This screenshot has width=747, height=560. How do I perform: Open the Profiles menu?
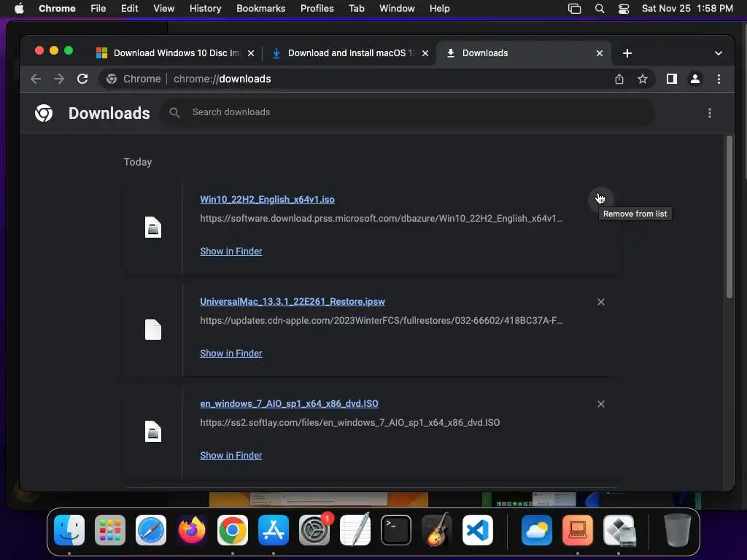317,9
